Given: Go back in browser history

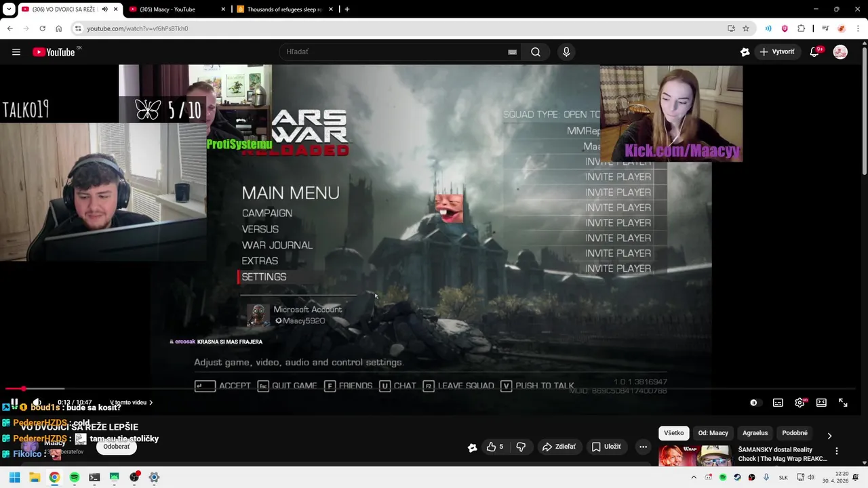Looking at the screenshot, I should pos(9,28).
